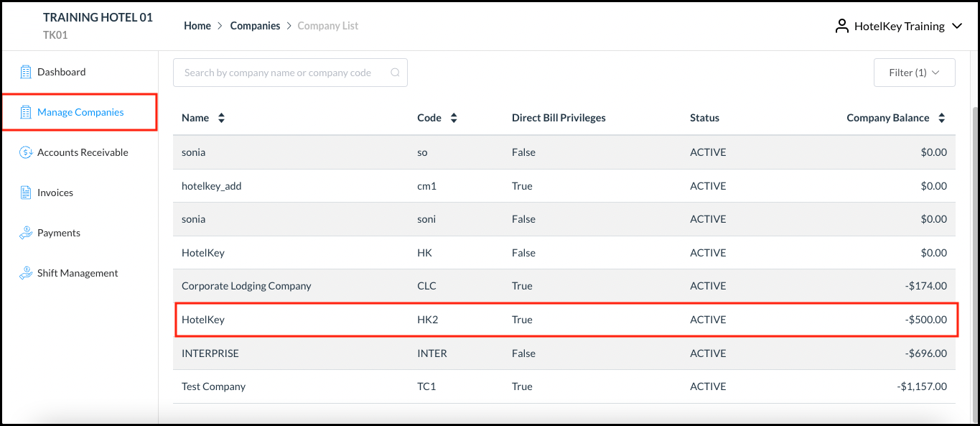
Task: Click the Invoices document icon
Action: 26,193
